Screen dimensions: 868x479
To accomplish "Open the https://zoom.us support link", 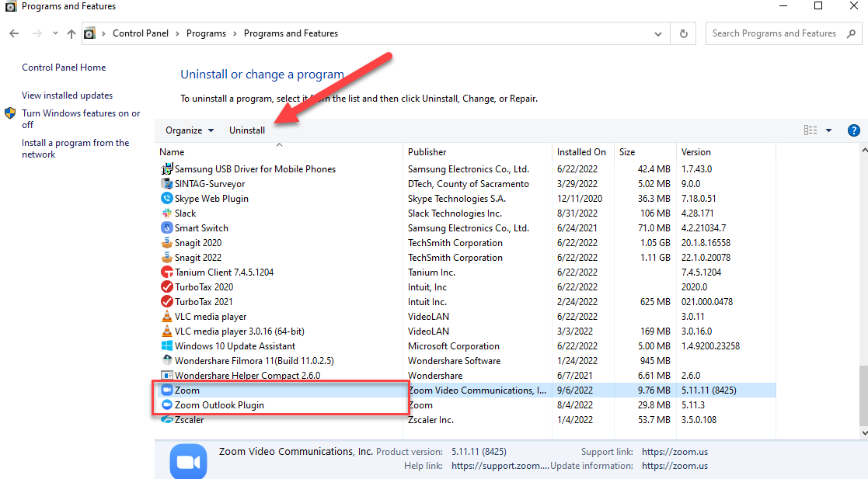I will coord(675,451).
